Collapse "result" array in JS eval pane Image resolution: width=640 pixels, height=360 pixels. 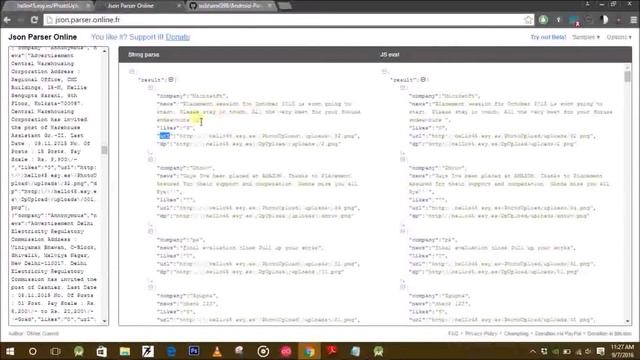(x=423, y=80)
